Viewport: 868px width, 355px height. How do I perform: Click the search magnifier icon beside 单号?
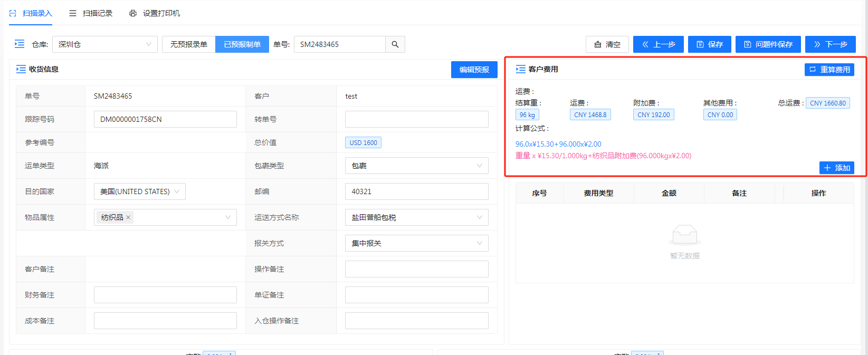pos(395,44)
